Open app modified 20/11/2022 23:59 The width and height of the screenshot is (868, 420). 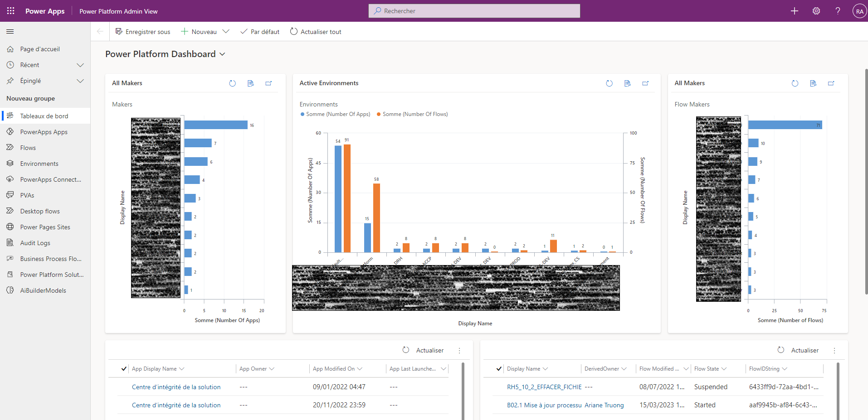click(x=176, y=405)
